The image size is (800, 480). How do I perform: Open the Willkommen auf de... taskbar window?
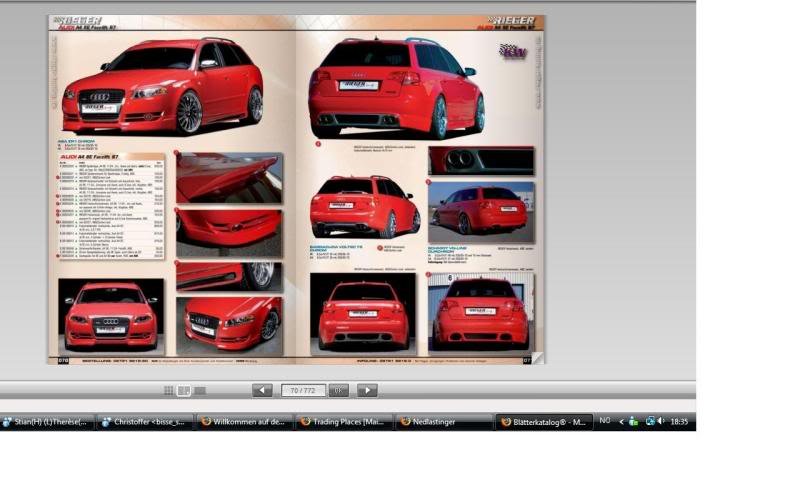(x=245, y=422)
